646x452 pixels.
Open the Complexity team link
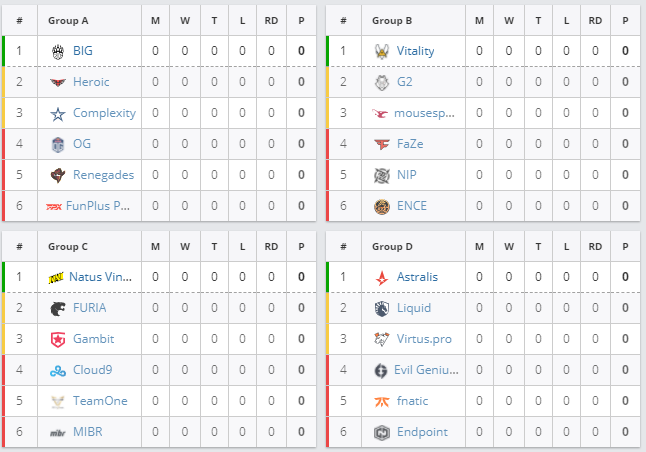pyautogui.click(x=104, y=113)
